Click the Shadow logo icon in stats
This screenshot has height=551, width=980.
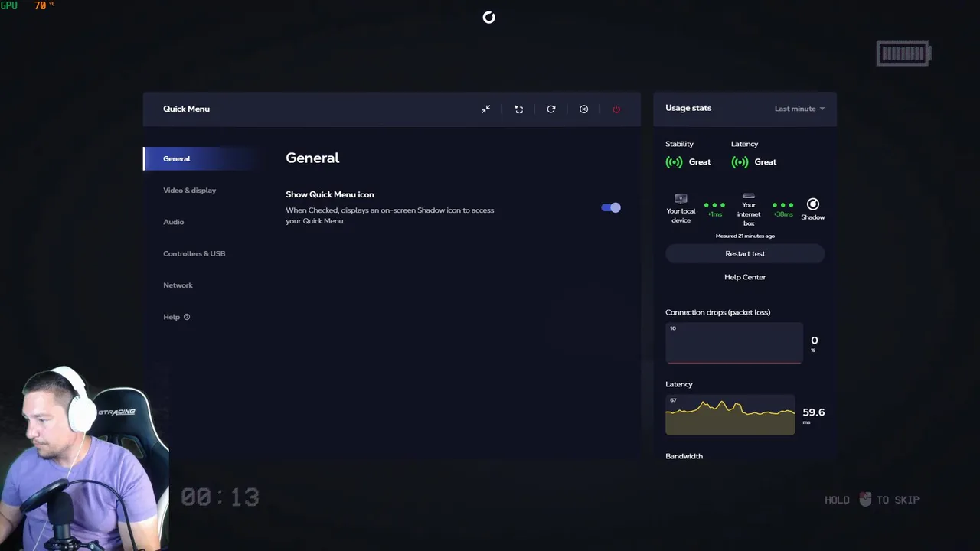[813, 204]
